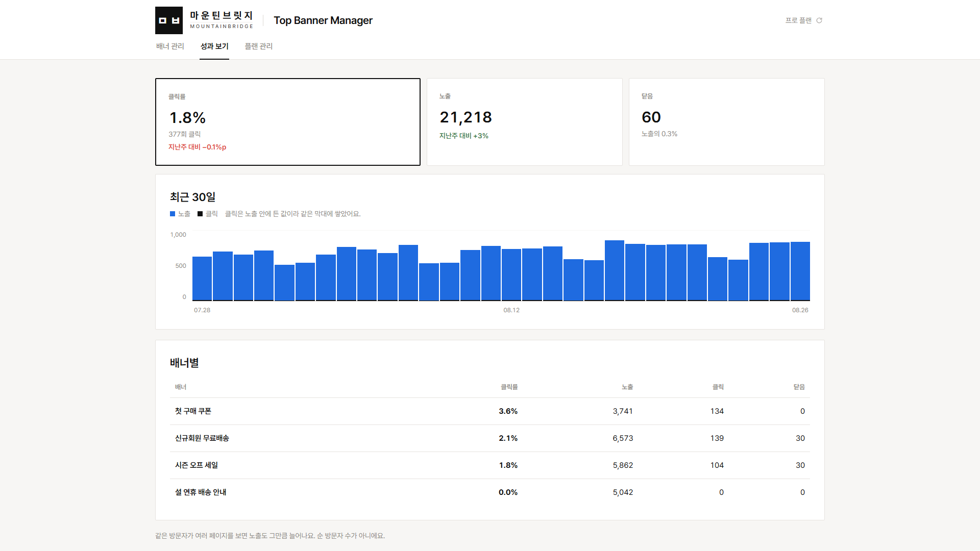Click the 프로 플랜 link
The image size is (980, 551).
click(x=798, y=20)
